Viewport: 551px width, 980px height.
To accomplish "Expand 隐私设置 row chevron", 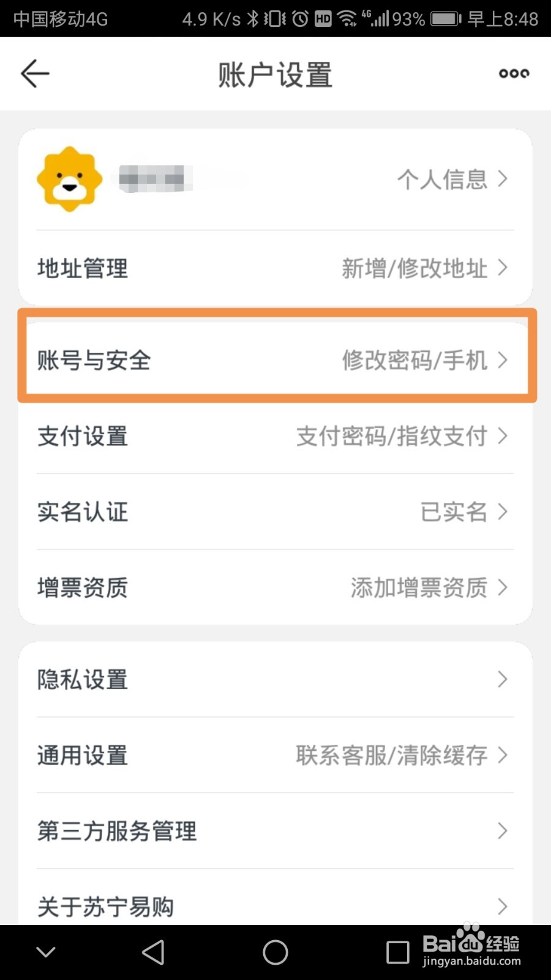I will pyautogui.click(x=502, y=679).
